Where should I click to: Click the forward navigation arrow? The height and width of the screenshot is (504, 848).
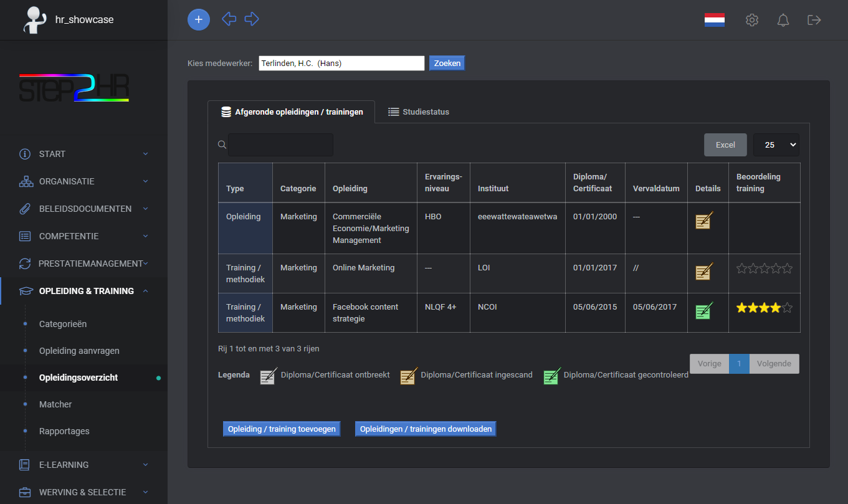pyautogui.click(x=252, y=19)
